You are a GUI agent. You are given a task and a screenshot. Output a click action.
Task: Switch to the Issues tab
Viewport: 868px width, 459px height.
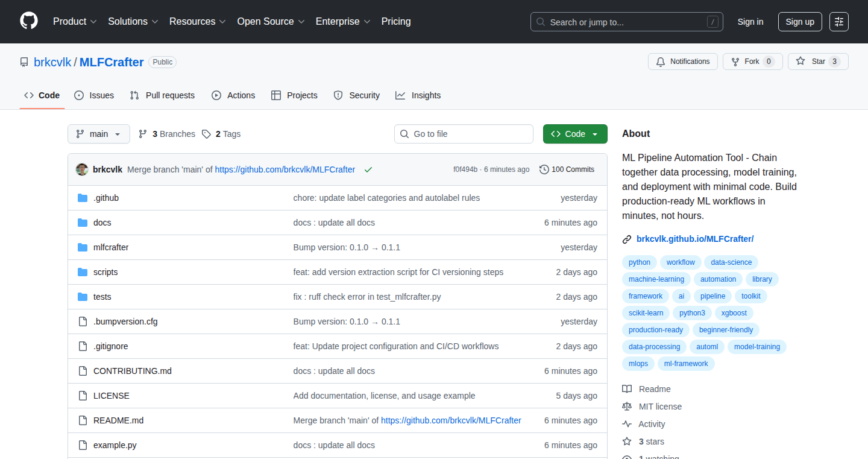(94, 95)
